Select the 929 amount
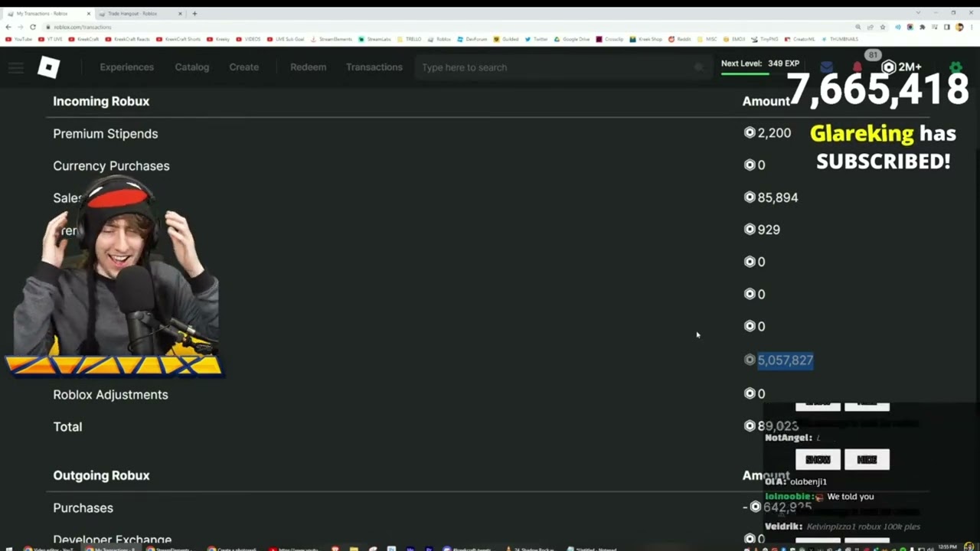 pyautogui.click(x=769, y=230)
